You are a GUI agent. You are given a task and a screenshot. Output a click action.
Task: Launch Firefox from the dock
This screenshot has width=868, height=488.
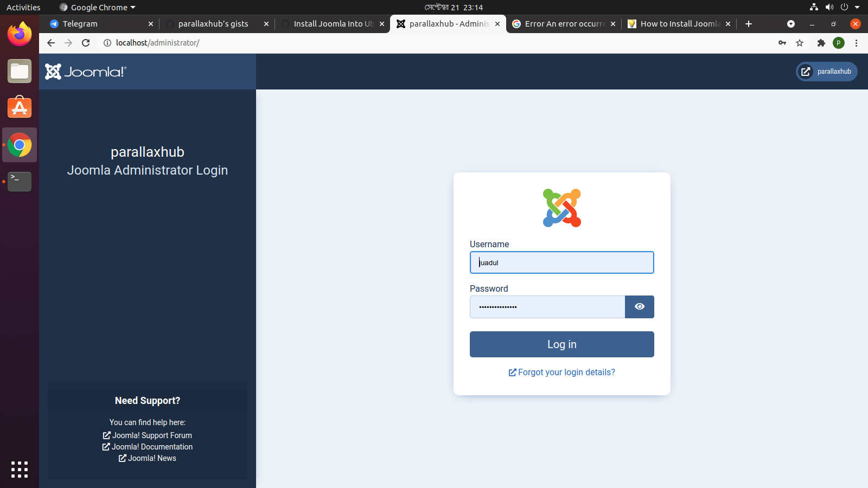20,34
